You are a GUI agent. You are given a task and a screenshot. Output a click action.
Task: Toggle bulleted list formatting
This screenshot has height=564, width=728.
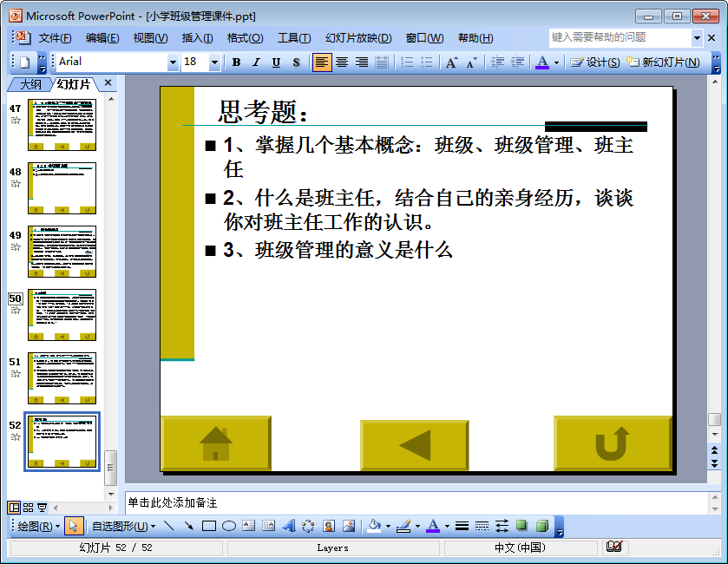point(426,62)
